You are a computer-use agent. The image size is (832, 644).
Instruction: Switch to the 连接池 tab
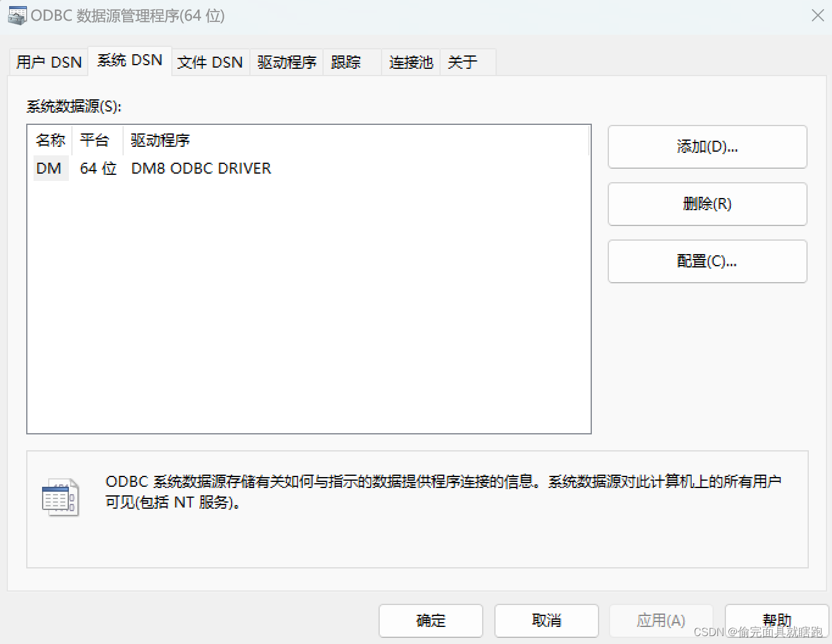411,62
